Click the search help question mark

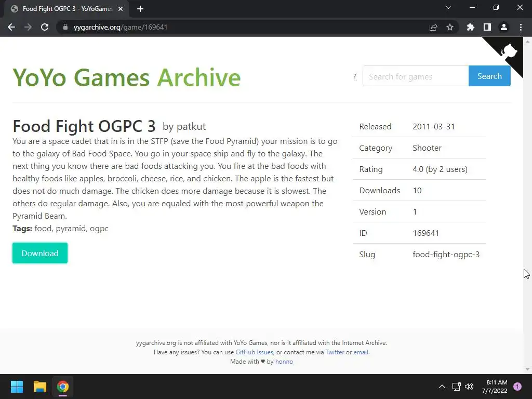pyautogui.click(x=355, y=77)
